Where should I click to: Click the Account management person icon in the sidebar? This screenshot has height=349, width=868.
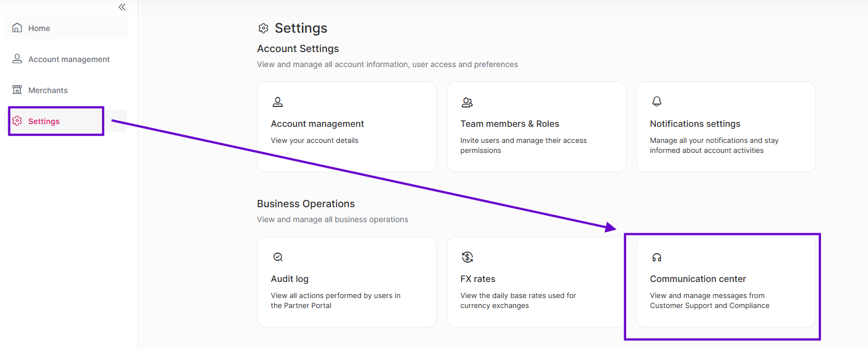tap(17, 59)
